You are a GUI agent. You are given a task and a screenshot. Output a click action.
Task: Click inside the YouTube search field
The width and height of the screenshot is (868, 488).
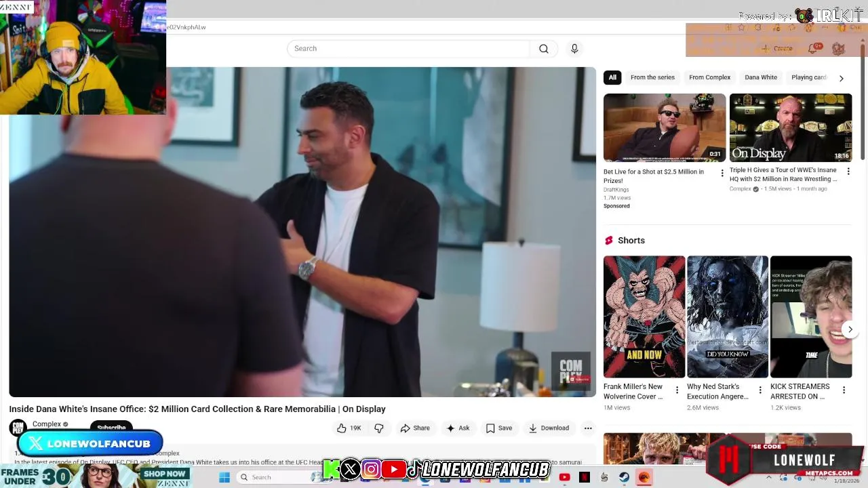pos(408,49)
